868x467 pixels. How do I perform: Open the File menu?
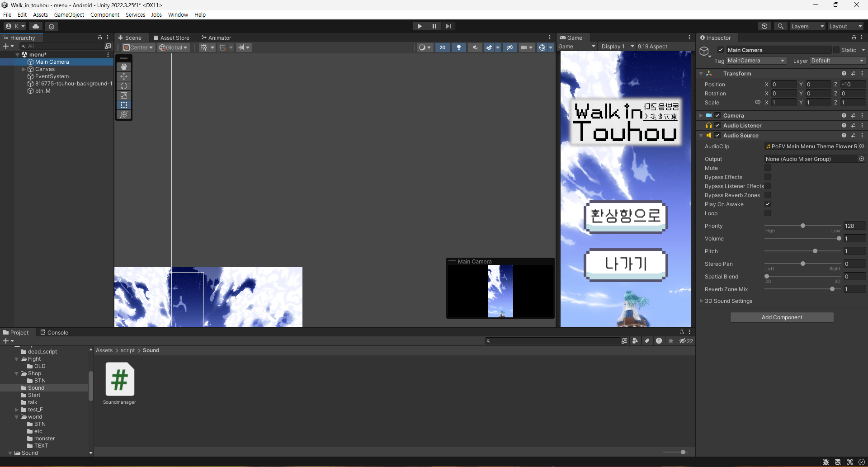click(7, 14)
